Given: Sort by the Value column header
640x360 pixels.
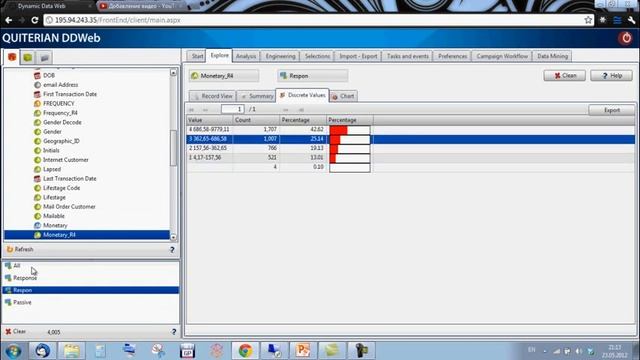Looking at the screenshot, I should (210, 120).
